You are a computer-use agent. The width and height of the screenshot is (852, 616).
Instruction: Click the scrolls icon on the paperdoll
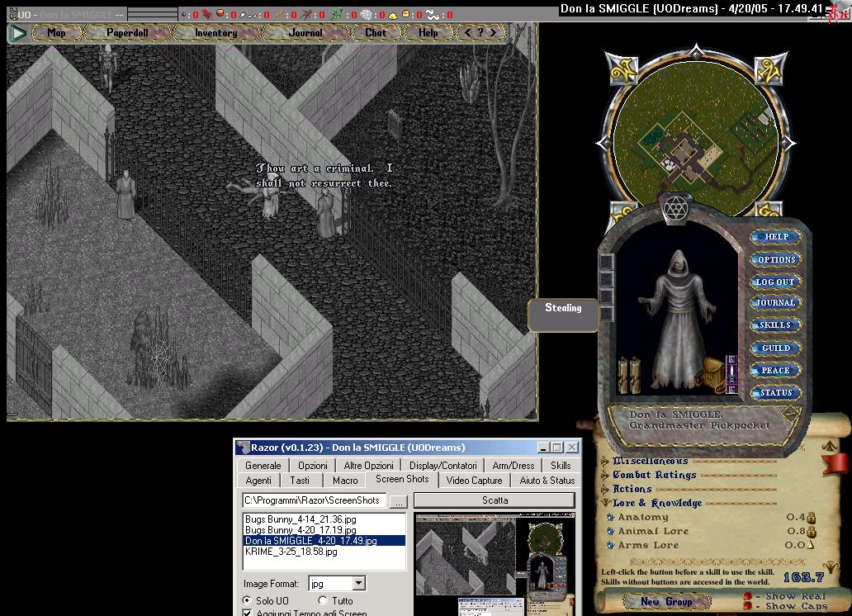[x=629, y=375]
